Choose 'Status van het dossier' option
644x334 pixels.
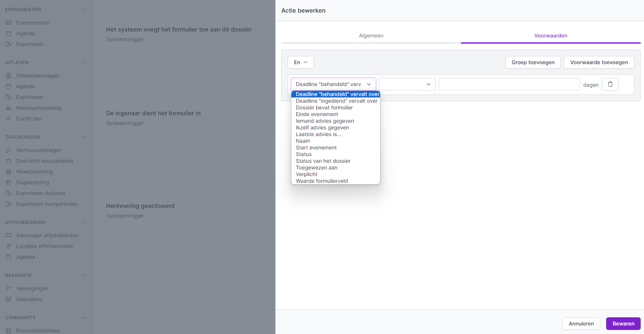coord(323,161)
